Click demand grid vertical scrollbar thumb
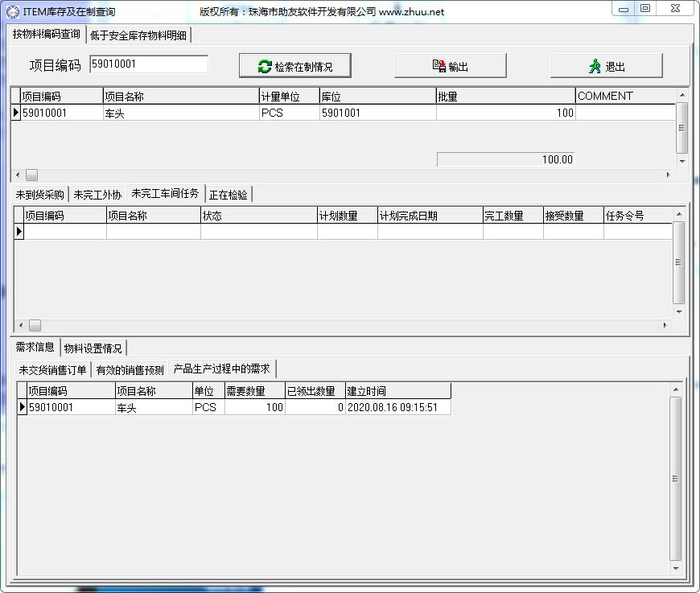Screen dimensions: 700x593 tap(676, 479)
